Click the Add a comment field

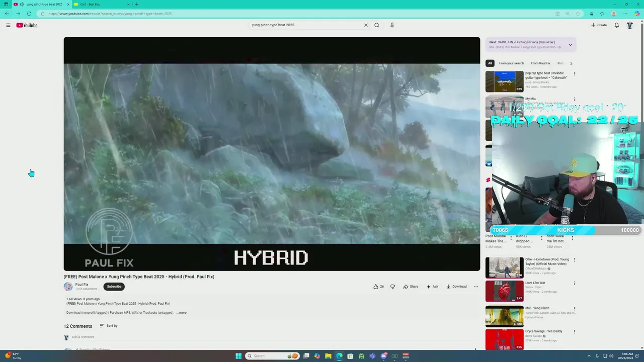tap(83, 337)
